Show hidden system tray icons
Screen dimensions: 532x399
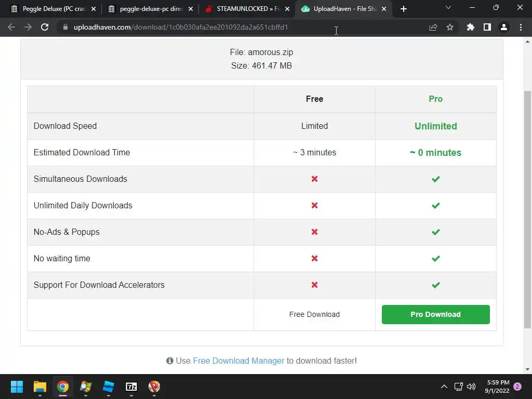[x=444, y=387]
